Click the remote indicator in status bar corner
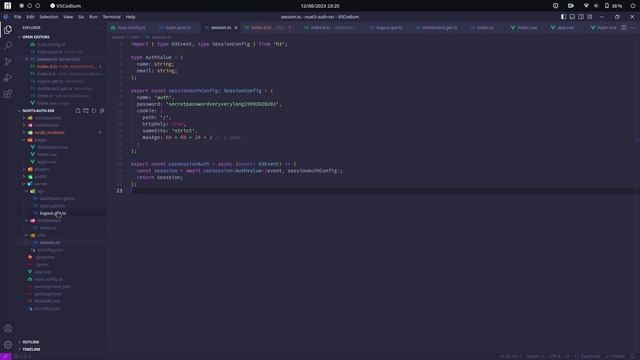The height and width of the screenshot is (360, 640). pyautogui.click(x=6, y=356)
